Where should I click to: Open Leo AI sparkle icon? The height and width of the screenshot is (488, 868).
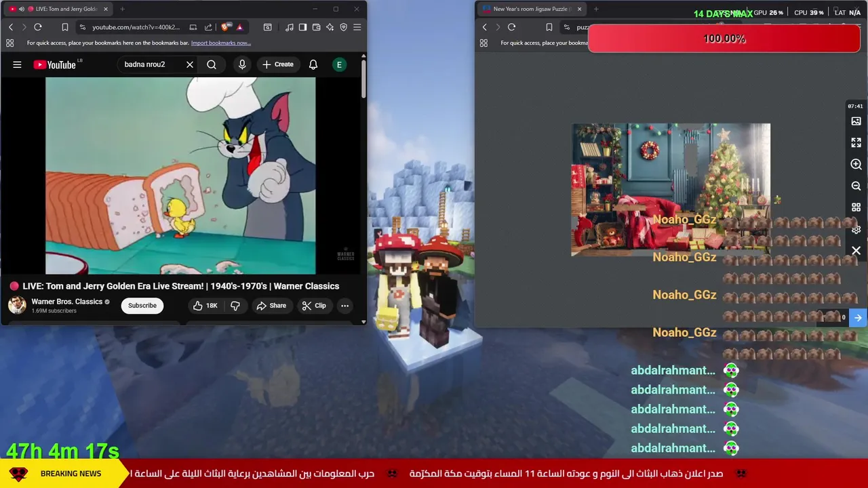[330, 27]
